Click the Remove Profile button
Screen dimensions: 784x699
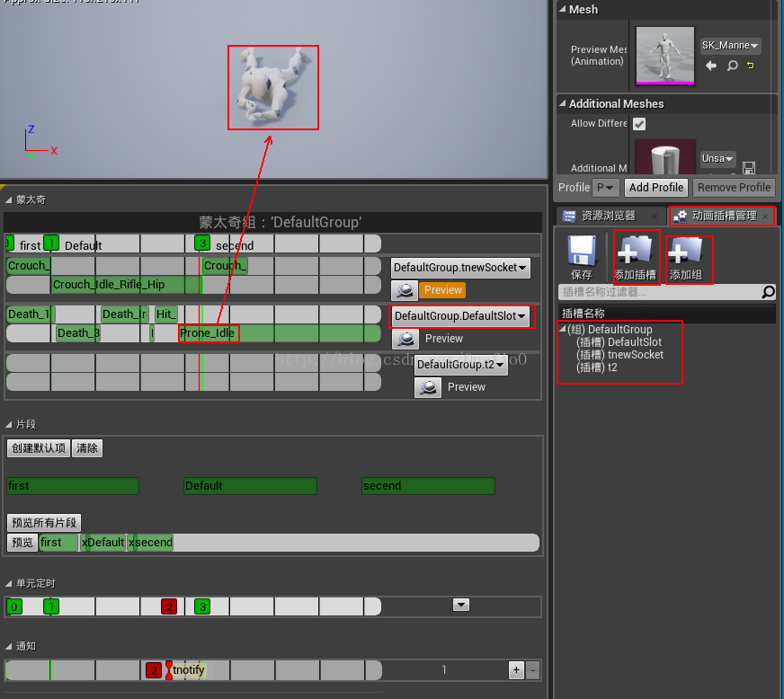[734, 188]
